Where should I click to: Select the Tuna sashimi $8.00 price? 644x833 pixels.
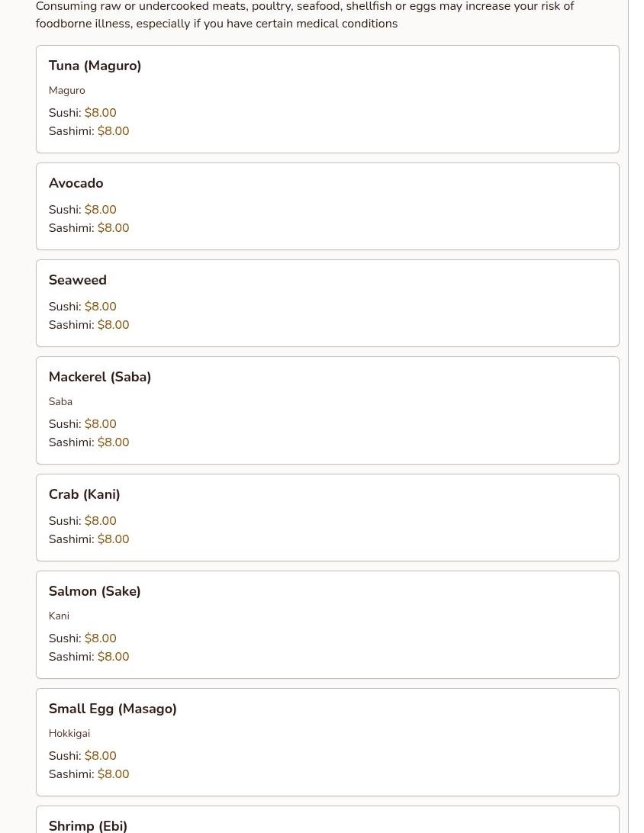pyautogui.click(x=113, y=131)
